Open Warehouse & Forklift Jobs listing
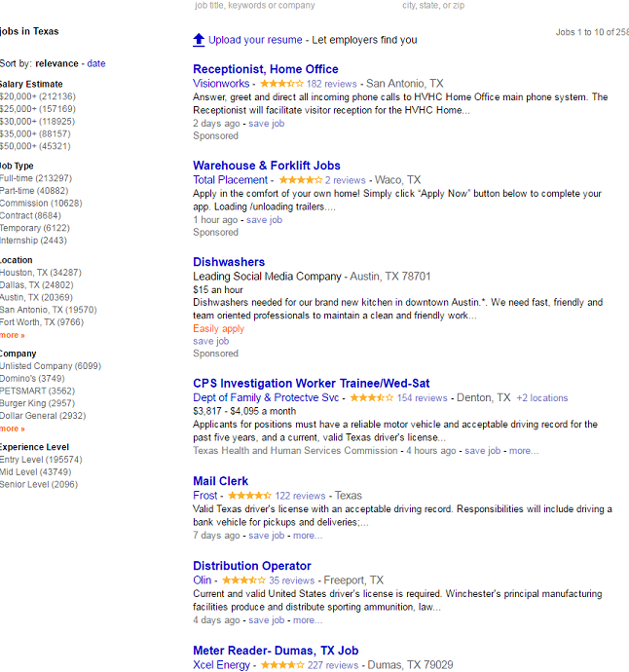 coord(267,166)
